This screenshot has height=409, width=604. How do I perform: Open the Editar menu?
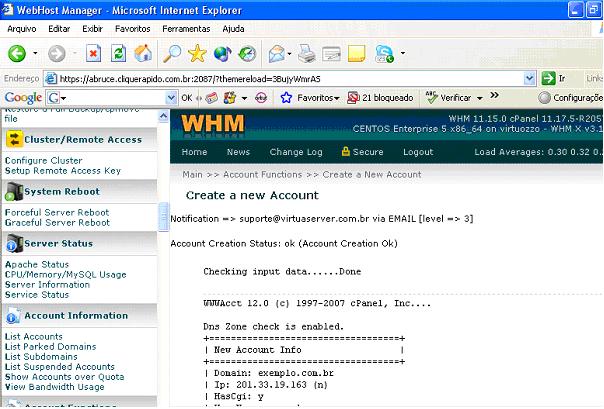coord(59,29)
